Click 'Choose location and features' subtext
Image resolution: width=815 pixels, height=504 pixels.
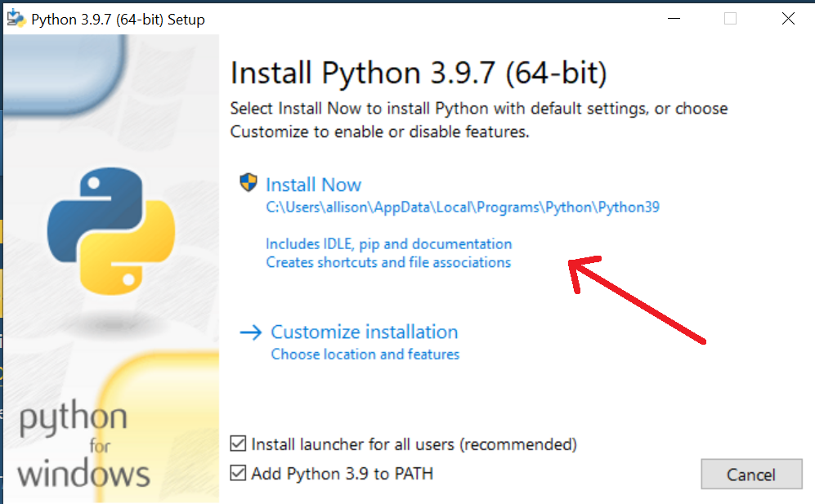point(365,354)
